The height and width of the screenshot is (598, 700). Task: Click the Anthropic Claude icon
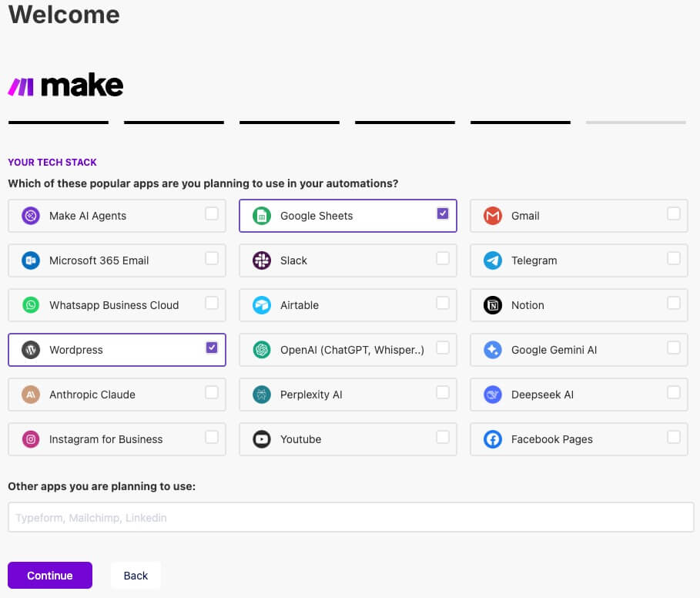[31, 395]
